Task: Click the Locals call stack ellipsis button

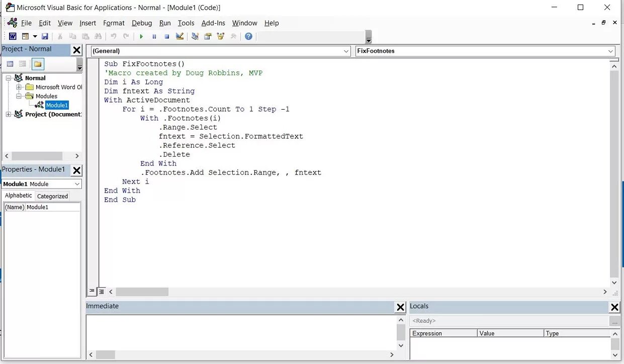Action: [614, 321]
